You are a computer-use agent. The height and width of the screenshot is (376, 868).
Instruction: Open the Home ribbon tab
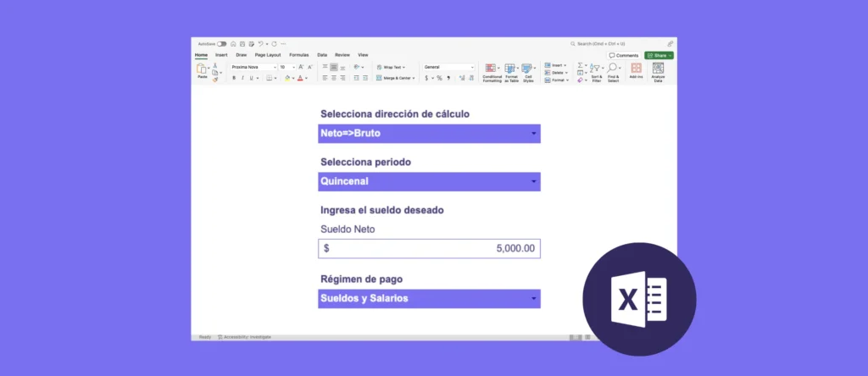pos(201,55)
